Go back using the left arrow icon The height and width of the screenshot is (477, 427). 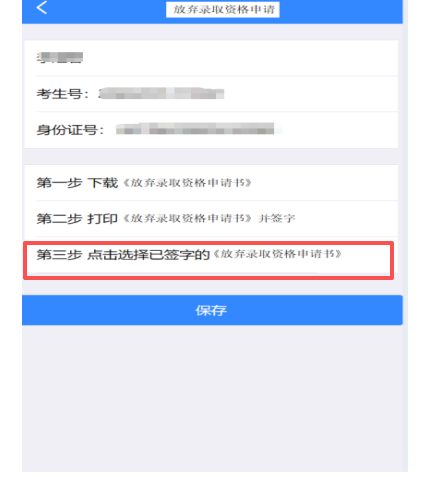click(42, 7)
